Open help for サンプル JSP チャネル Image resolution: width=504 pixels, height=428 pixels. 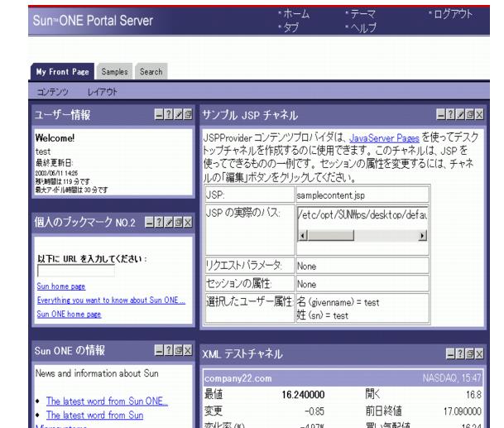[x=451, y=114]
